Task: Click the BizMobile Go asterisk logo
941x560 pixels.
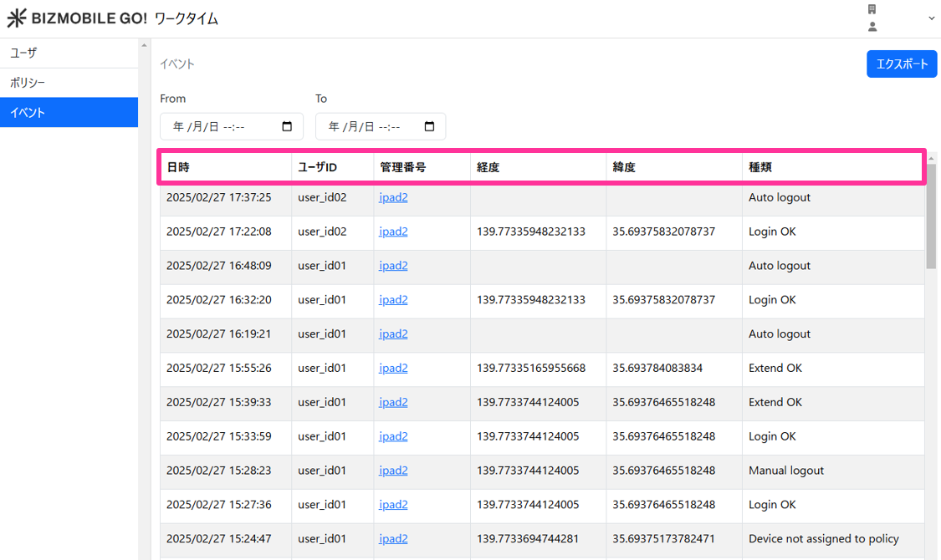Action: 17,18
